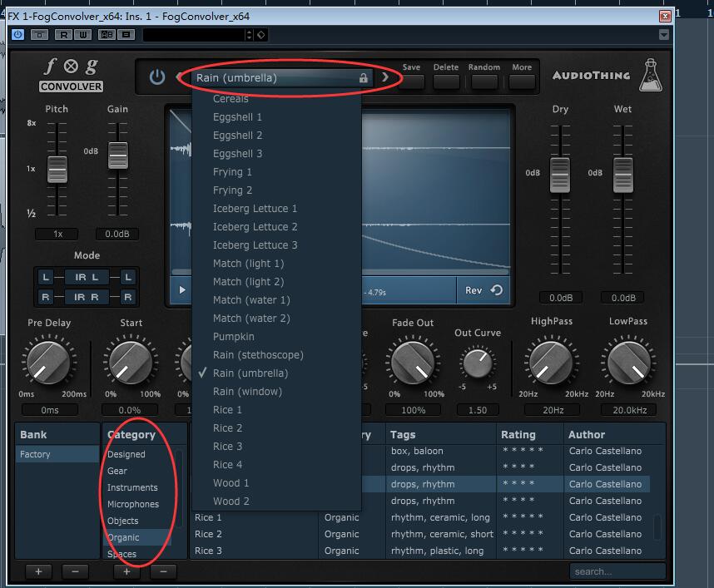Screen dimensions: 714x588
Task: Click the Fade Out knob
Action: [x=413, y=363]
